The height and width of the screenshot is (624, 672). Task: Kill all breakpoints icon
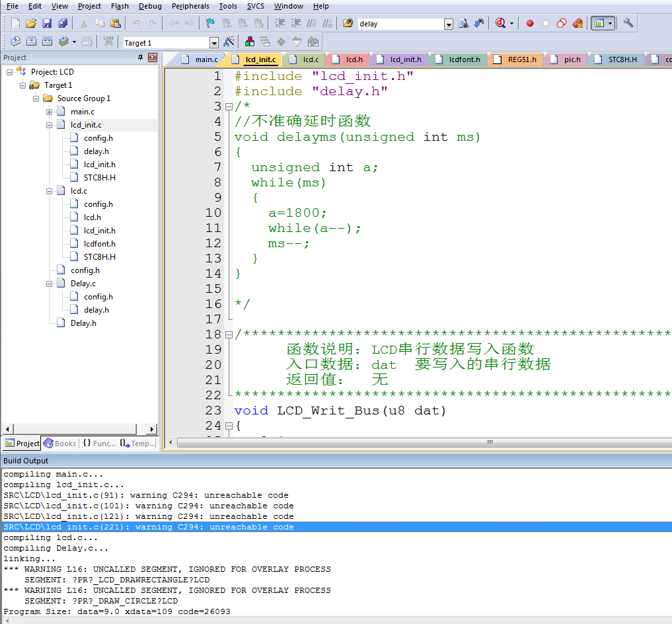pos(578,23)
